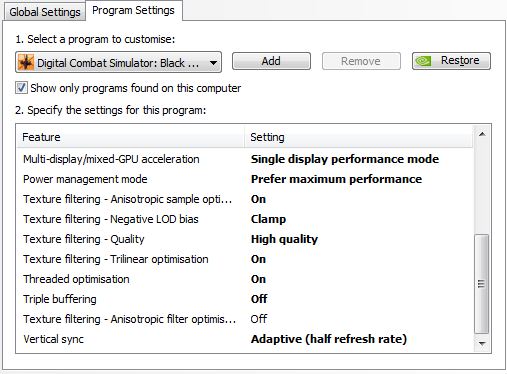The image size is (507, 374).
Task: Open the Threaded optimisation On setting
Action: point(258,279)
